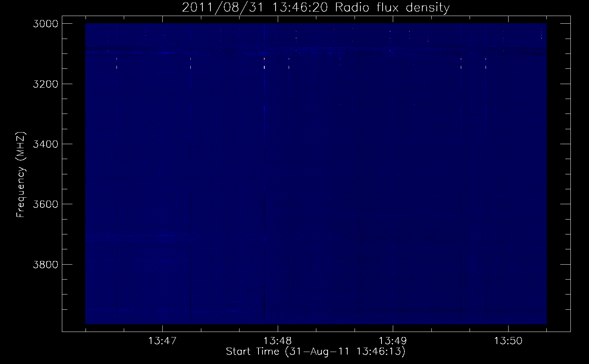This screenshot has width=589, height=364.
Task: Click the 13:50 time tick label
Action: [508, 341]
